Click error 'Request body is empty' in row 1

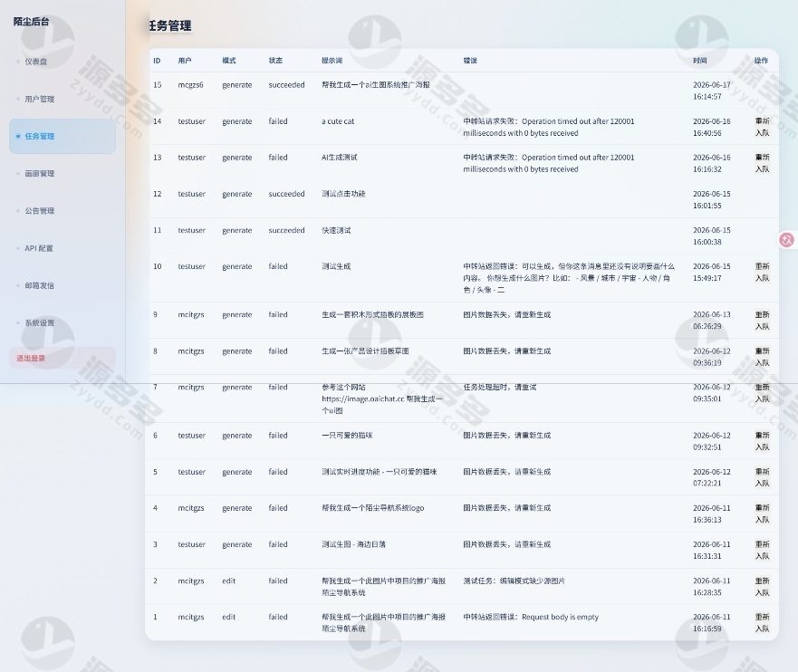click(x=560, y=617)
